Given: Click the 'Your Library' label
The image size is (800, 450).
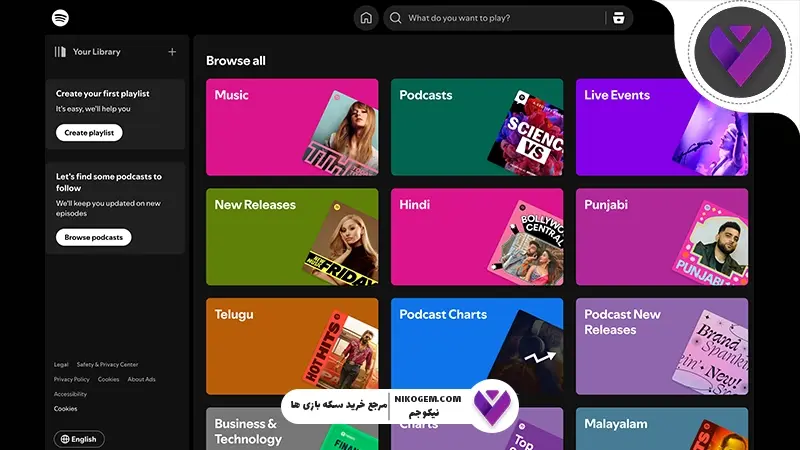Looking at the screenshot, I should coord(96,52).
